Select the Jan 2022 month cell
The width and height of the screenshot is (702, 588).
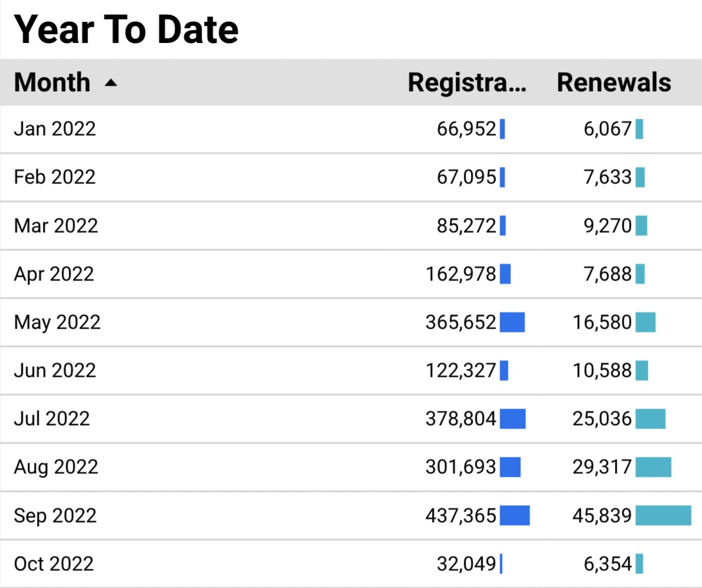[x=55, y=129]
